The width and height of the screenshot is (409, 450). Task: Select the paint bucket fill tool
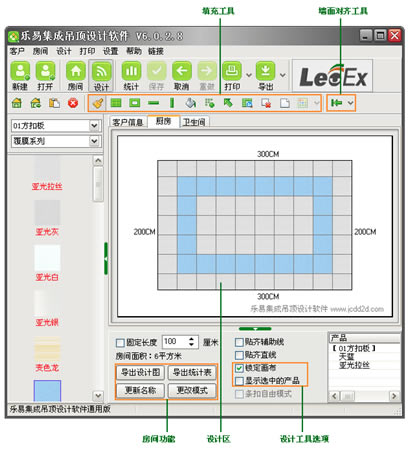pyautogui.click(x=191, y=103)
